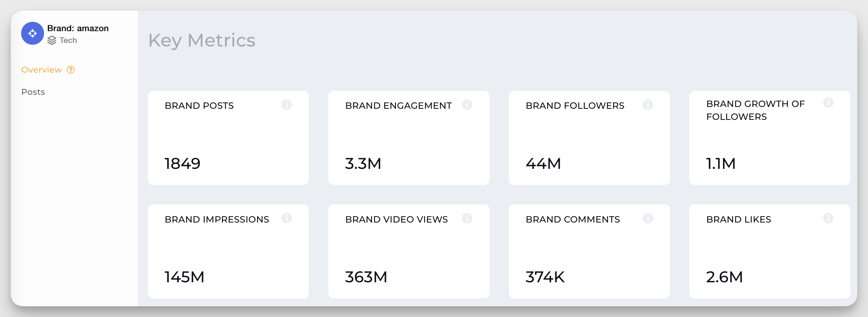Click the 1849 posts value
The width and height of the screenshot is (868, 317).
pyautogui.click(x=182, y=164)
